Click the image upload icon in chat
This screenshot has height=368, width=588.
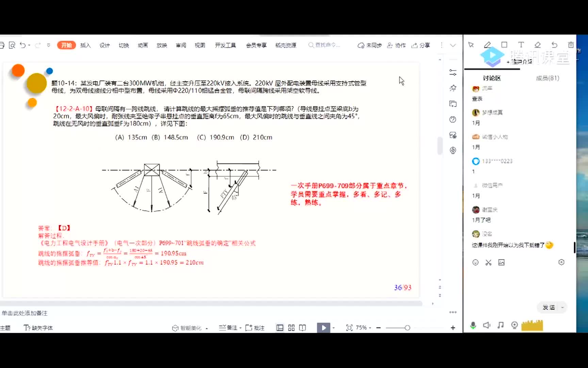501,262
